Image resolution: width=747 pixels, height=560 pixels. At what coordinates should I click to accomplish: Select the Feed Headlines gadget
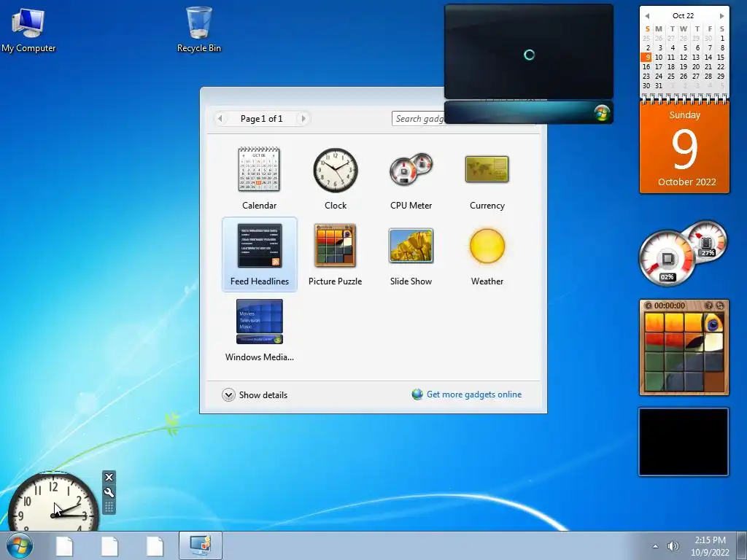259,254
